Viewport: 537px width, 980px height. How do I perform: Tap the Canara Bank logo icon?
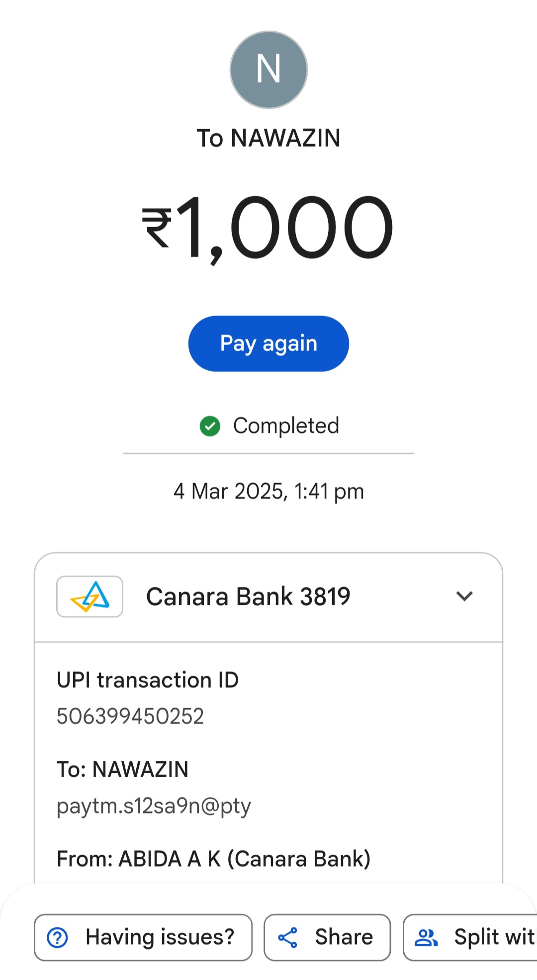(89, 596)
